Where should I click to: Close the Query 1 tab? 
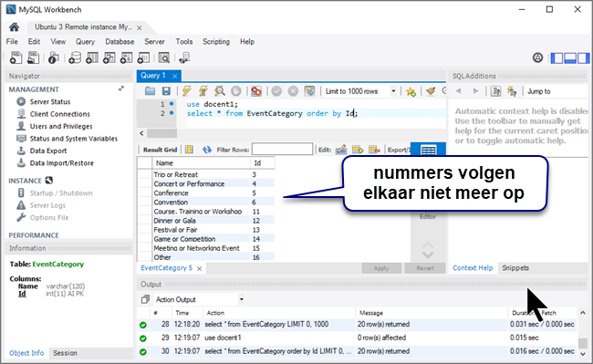175,76
